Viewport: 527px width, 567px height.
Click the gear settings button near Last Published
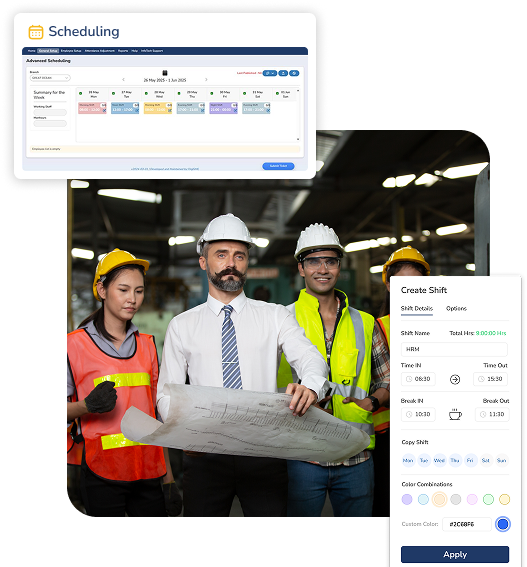click(x=269, y=73)
